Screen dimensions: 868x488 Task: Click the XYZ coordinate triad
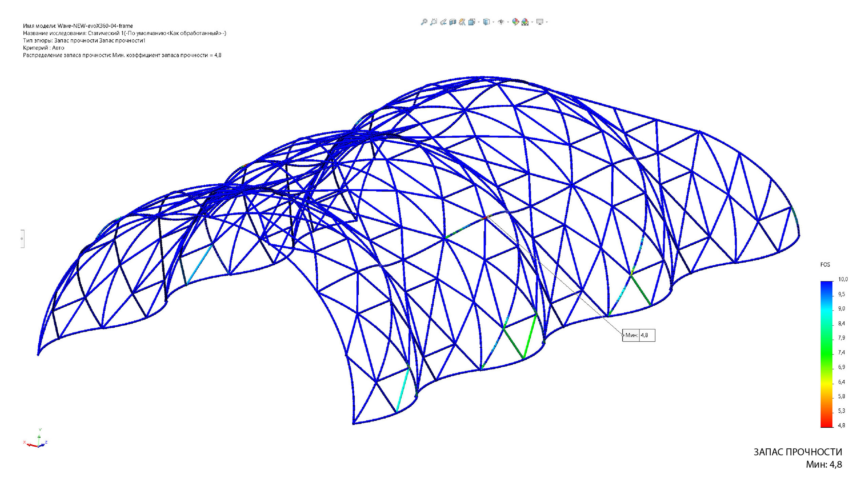click(37, 440)
